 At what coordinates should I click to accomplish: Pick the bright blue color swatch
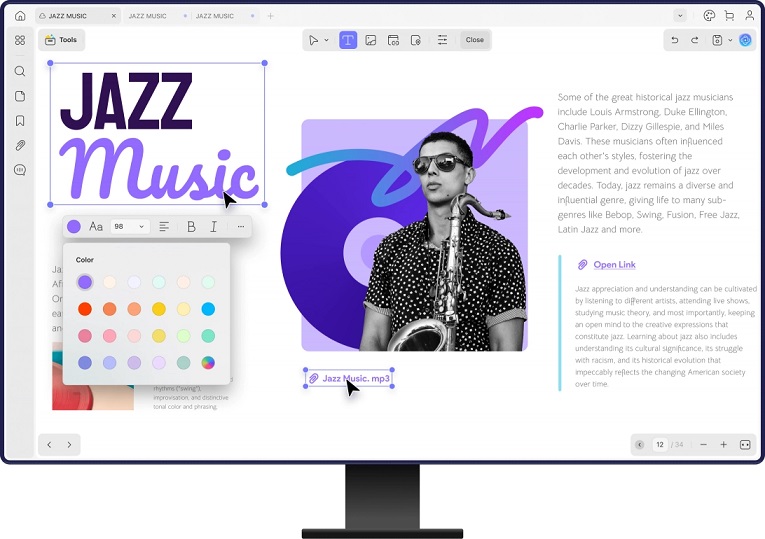(208, 309)
